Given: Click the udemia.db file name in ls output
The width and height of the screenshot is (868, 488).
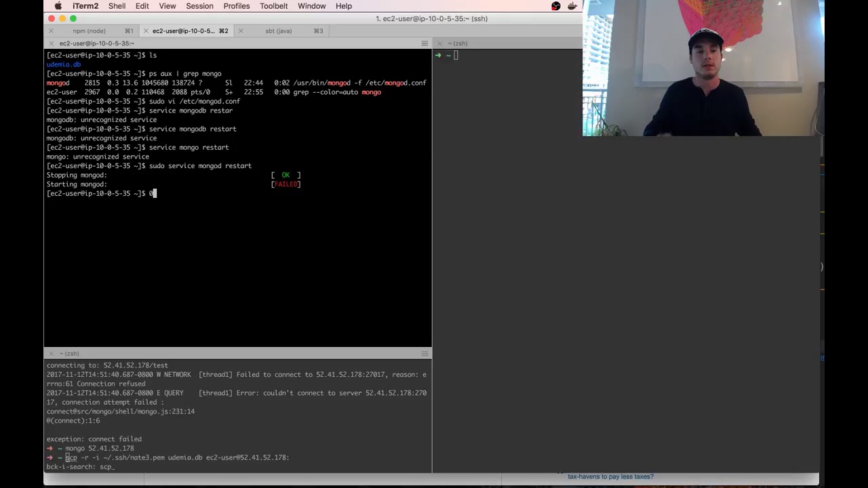Looking at the screenshot, I should click(x=64, y=64).
